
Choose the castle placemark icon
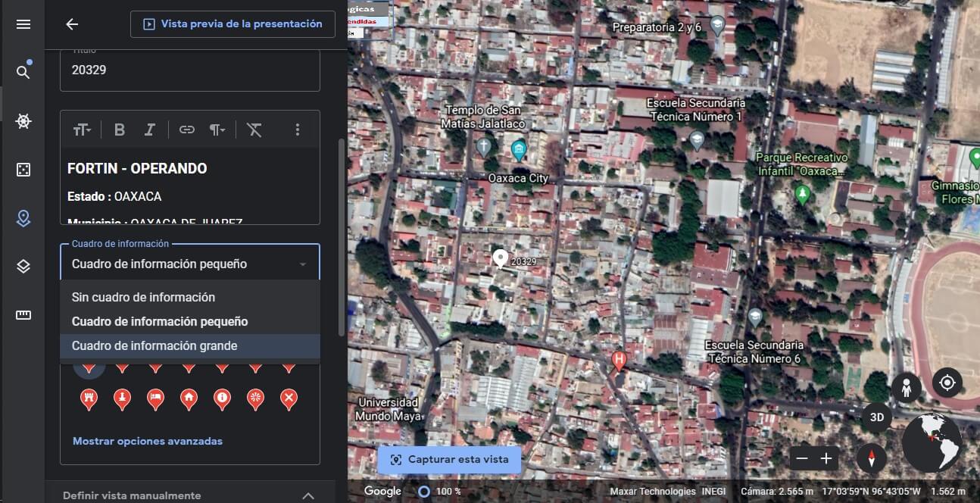click(x=89, y=398)
